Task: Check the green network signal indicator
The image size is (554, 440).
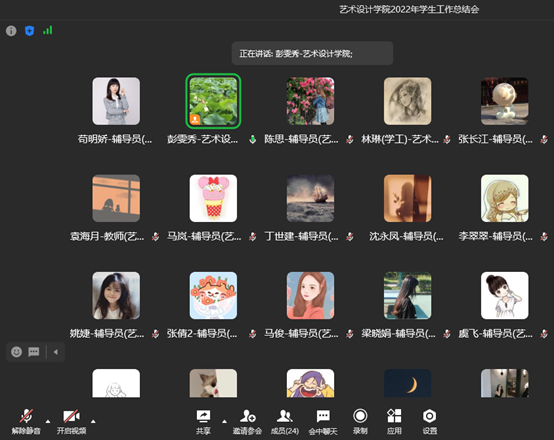Action: pyautogui.click(x=48, y=30)
